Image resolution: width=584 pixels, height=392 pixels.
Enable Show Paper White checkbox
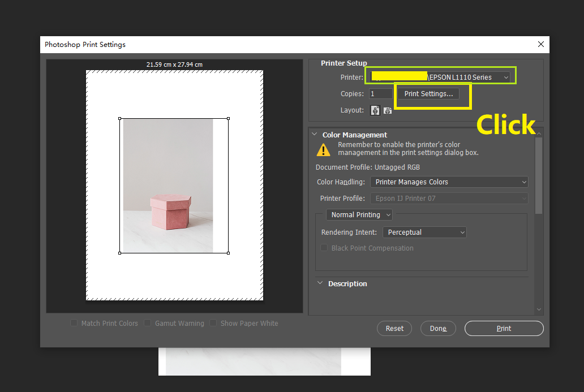(213, 323)
